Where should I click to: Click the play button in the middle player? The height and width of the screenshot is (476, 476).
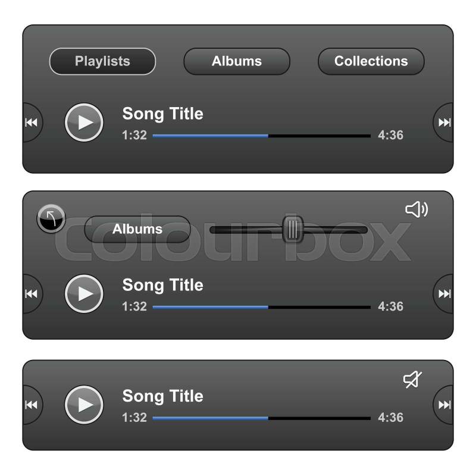tap(84, 293)
